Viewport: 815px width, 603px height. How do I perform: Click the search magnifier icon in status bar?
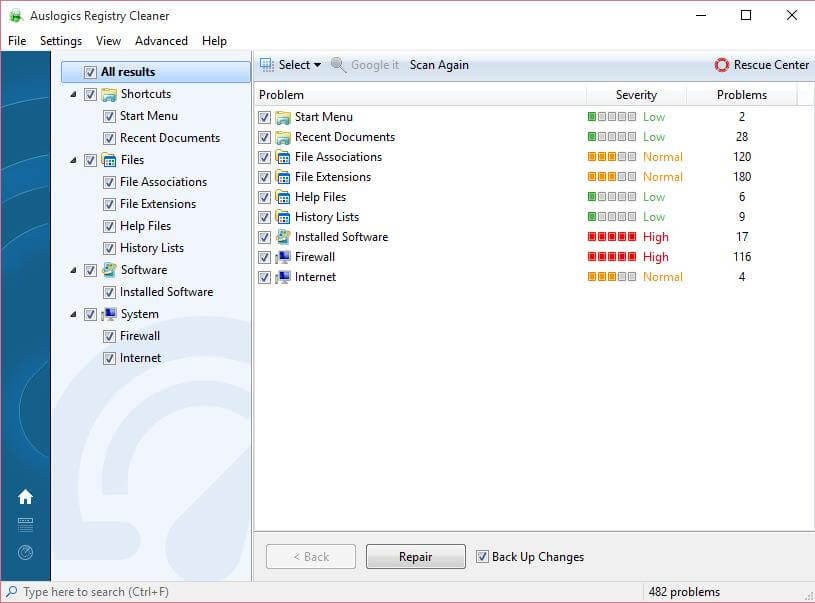click(11, 592)
